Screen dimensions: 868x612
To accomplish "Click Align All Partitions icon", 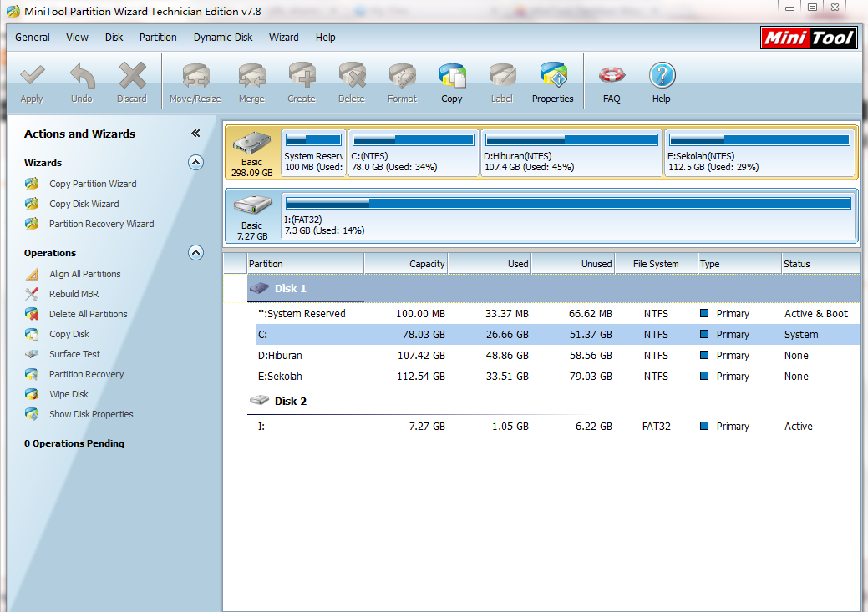I will [x=32, y=274].
